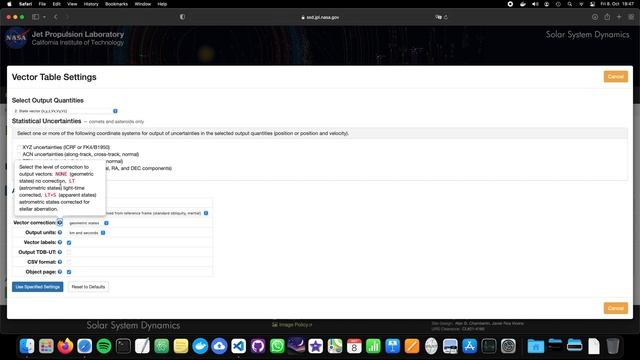Click the Spotlight search icon in menu bar
640x360 pixels.
click(570, 4)
